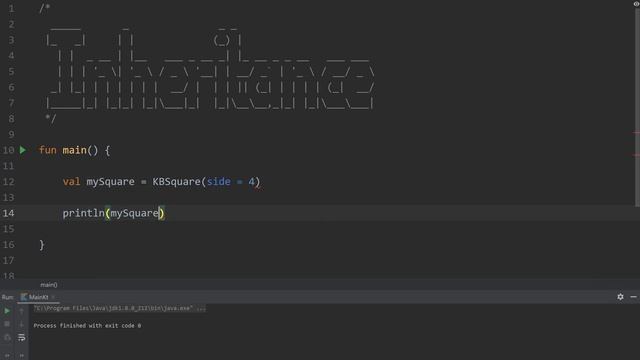The height and width of the screenshot is (360, 640).
Task: Click the 'fun' keyword on line 10
Action: 48,150
